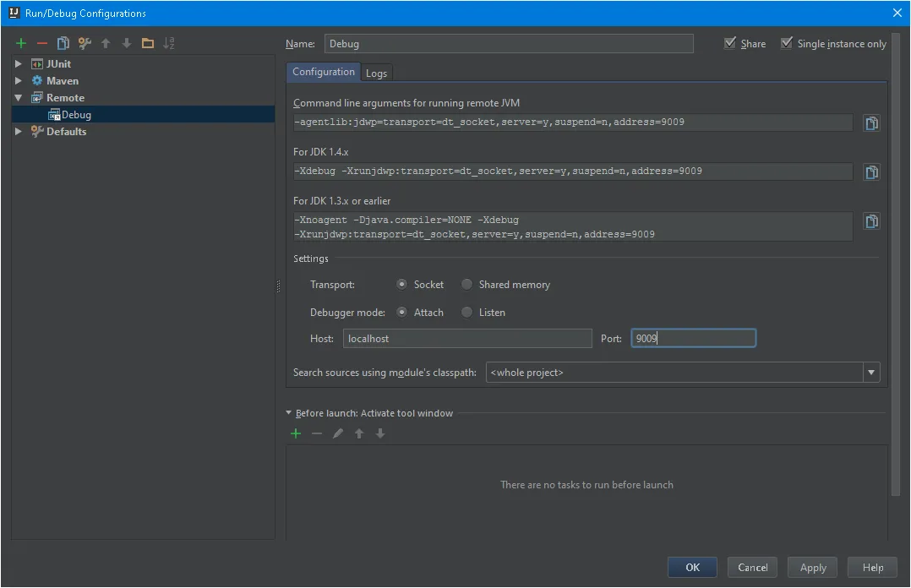911x588 pixels.
Task: Click the JUnit icon in the tree
Action: coord(36,64)
